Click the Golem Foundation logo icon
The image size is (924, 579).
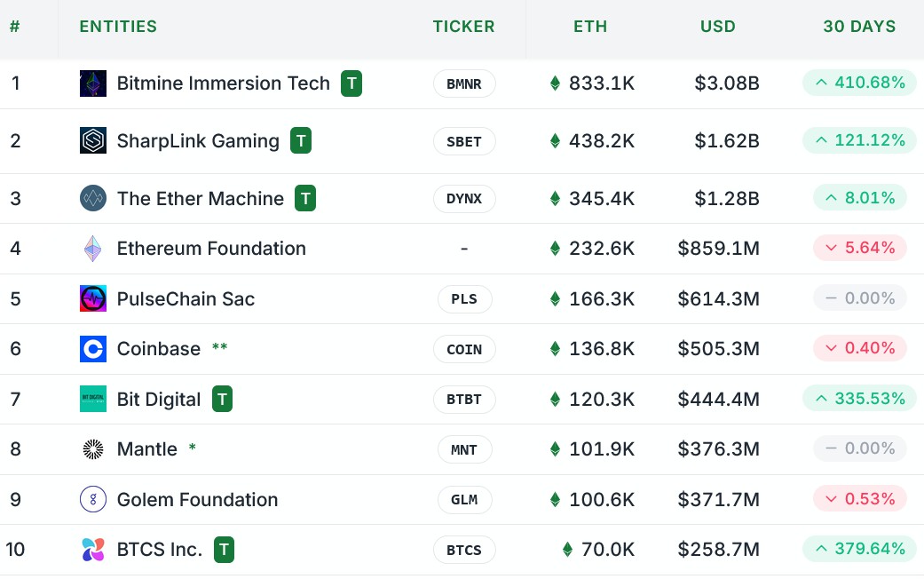tap(92, 500)
